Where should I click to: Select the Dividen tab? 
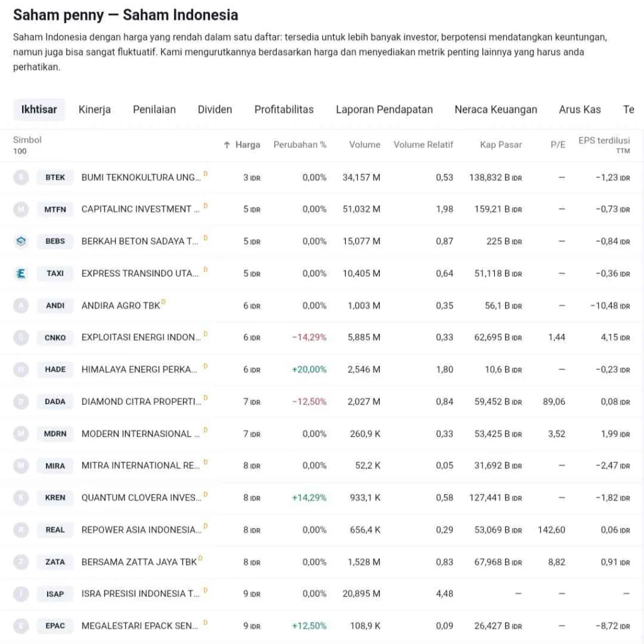coord(215,109)
